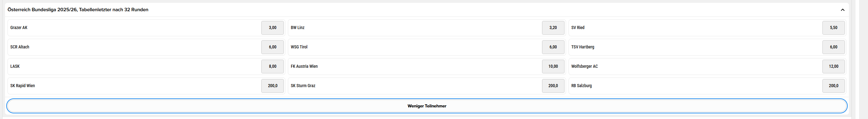
Task: Click the RB Salzburg team row
Action: click(x=707, y=86)
